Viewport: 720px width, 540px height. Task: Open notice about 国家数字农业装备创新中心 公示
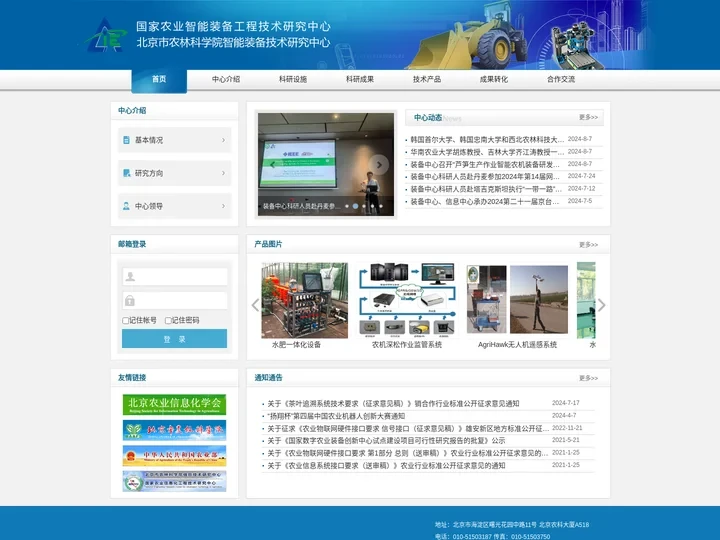[x=386, y=441]
